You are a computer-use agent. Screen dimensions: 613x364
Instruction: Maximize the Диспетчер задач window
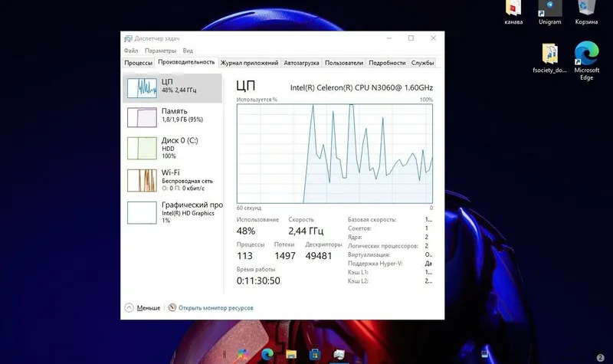tap(411, 38)
